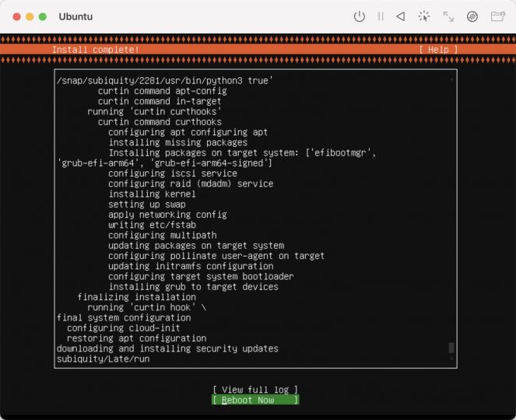Screen dimensions: 516x420
Task: Click 'apply networking config' log line
Action: pos(167,215)
